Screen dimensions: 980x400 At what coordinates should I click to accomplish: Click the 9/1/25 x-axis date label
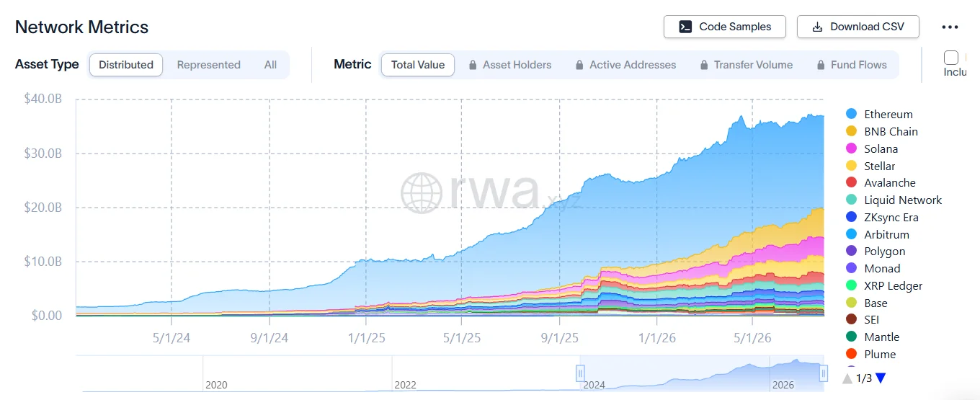pos(559,337)
